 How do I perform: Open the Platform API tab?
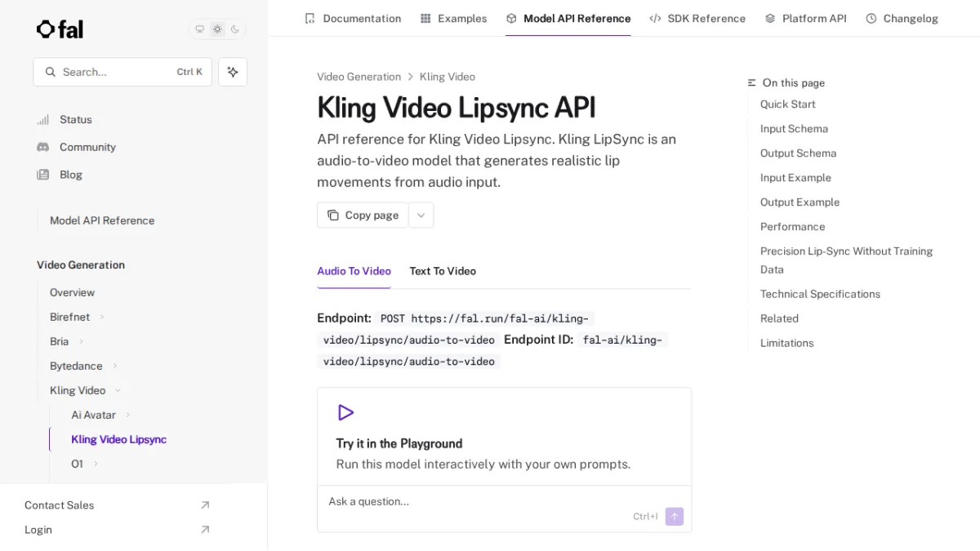[805, 18]
